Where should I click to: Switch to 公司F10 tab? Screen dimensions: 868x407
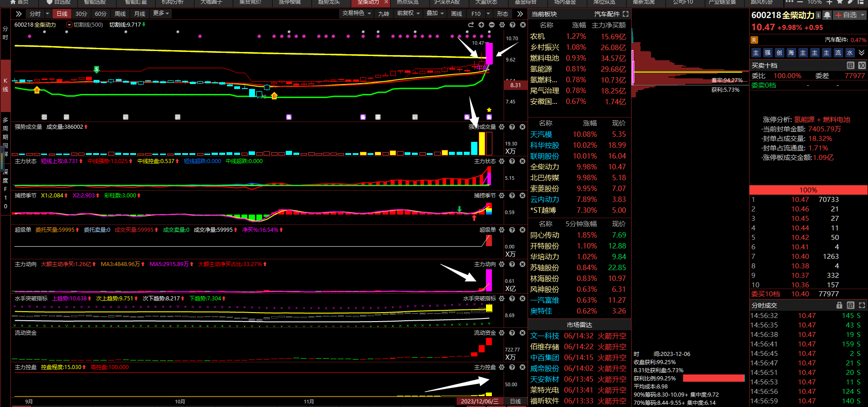coord(683,2)
